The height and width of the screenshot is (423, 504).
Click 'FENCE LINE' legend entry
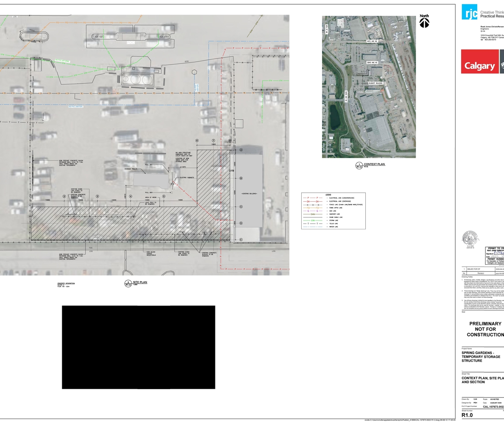tap(346, 205)
